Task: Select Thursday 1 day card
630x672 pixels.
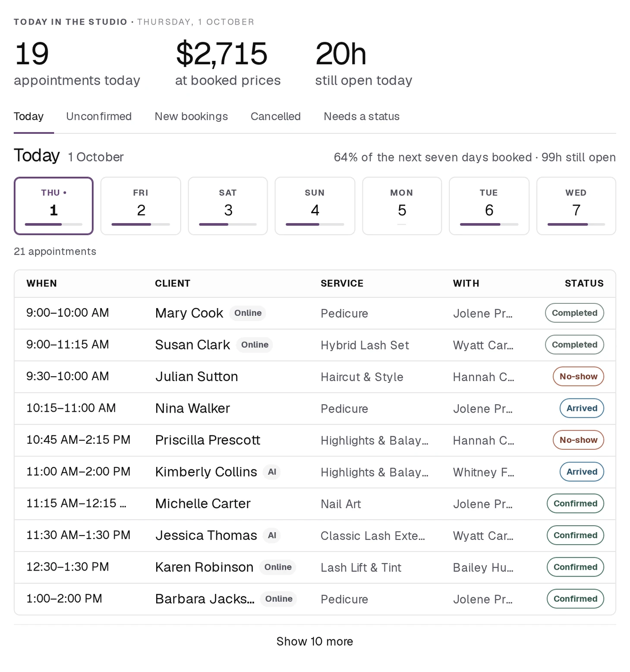Action: [54, 206]
